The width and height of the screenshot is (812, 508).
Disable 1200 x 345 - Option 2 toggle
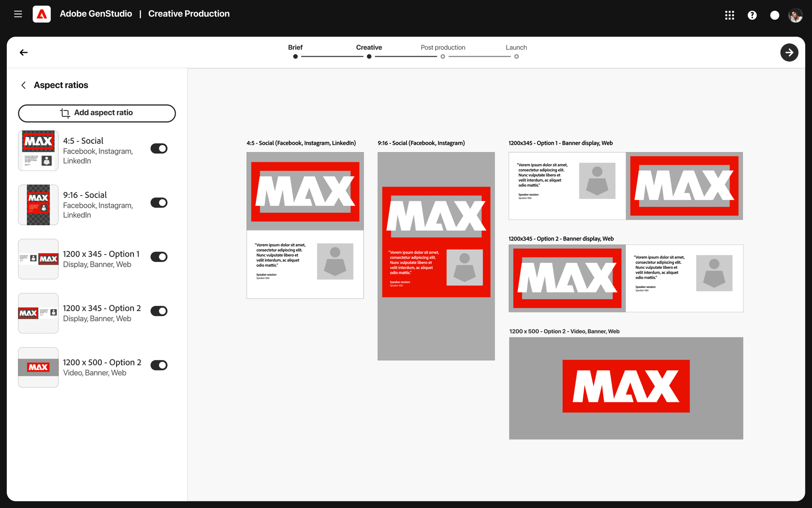pyautogui.click(x=159, y=311)
